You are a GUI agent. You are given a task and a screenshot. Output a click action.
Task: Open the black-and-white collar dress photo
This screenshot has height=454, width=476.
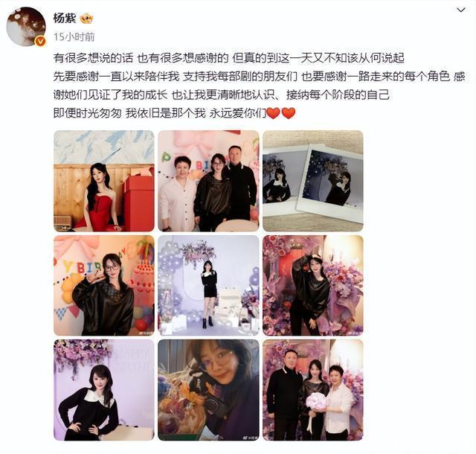(104, 390)
